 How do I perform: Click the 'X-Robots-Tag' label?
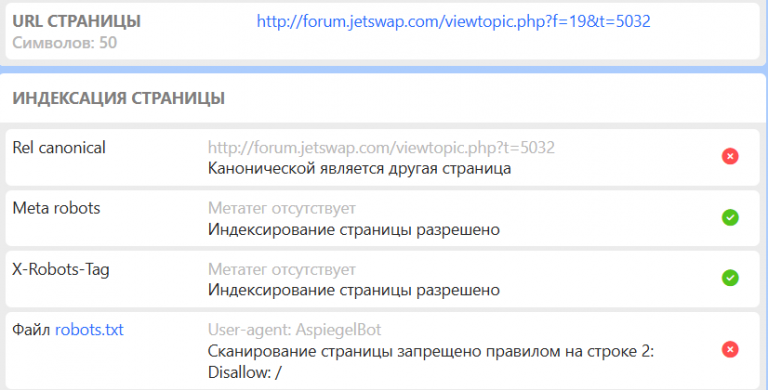click(61, 269)
